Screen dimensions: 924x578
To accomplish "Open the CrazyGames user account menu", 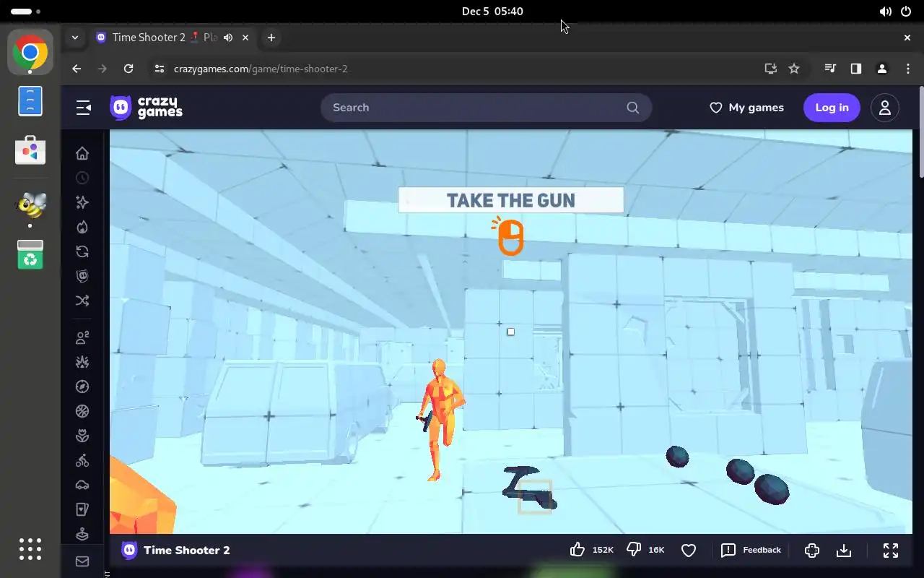I will point(885,108).
